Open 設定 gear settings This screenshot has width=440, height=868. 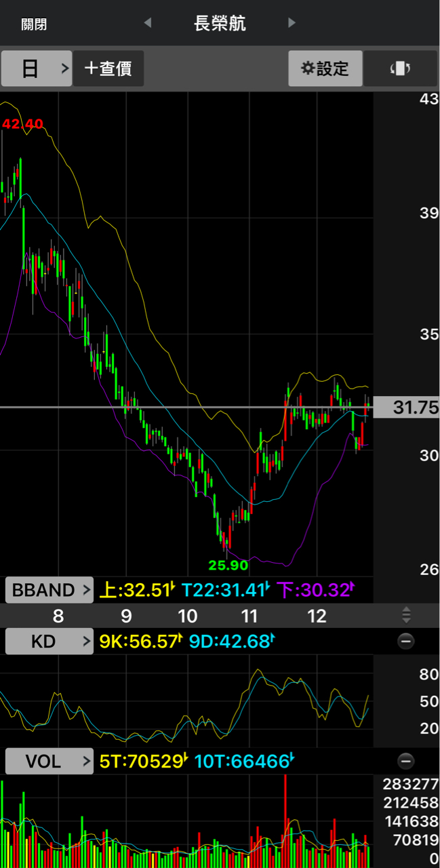(x=325, y=68)
